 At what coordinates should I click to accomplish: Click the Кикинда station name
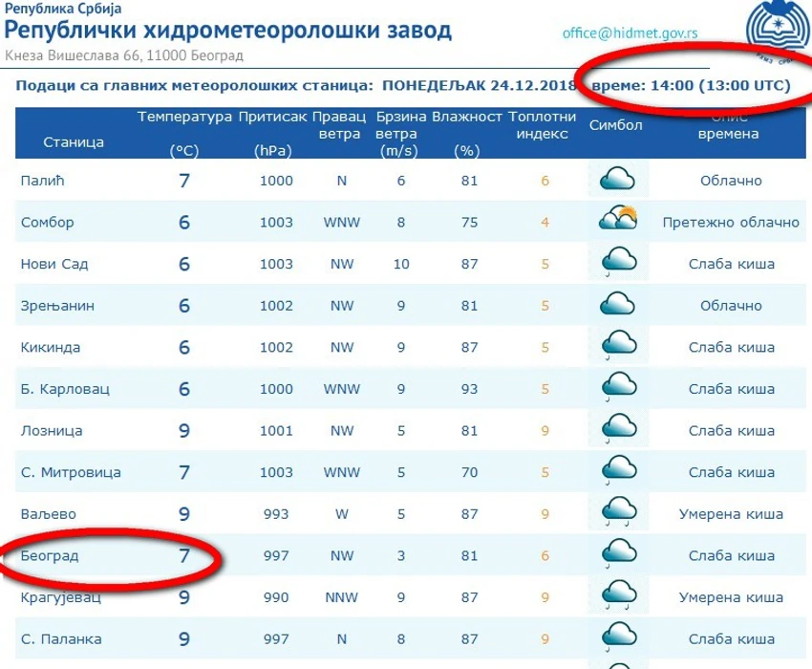[x=51, y=347]
